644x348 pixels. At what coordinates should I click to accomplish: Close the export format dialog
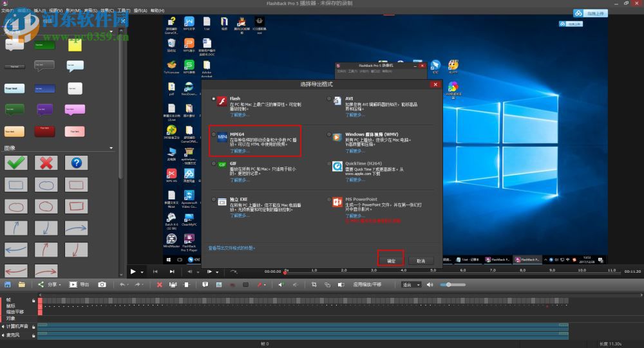point(435,84)
